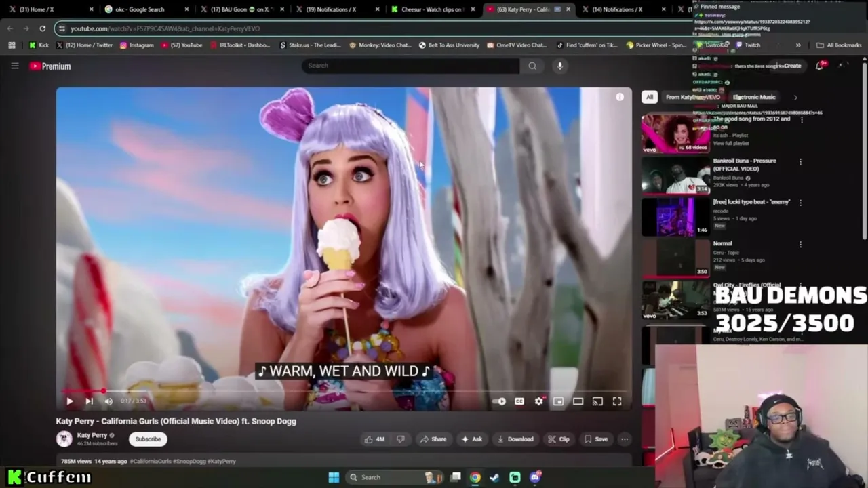Open the 68 videos playlist thumbnail
The image size is (868, 488).
tap(676, 133)
